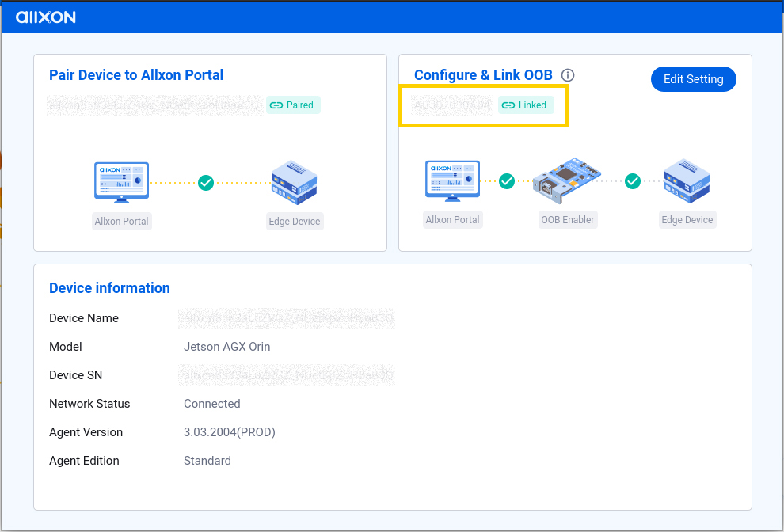
Task: Click the Allxon Portal icon in the OOB diagram
Action: tap(452, 180)
